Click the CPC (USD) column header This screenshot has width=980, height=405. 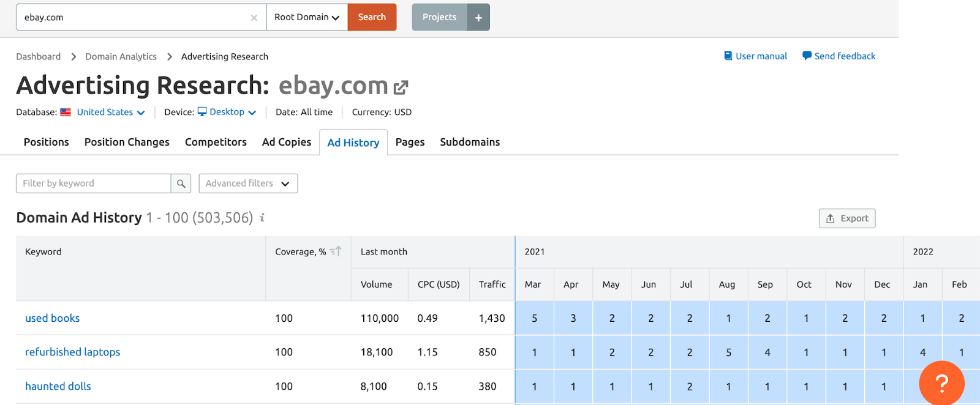click(x=439, y=284)
